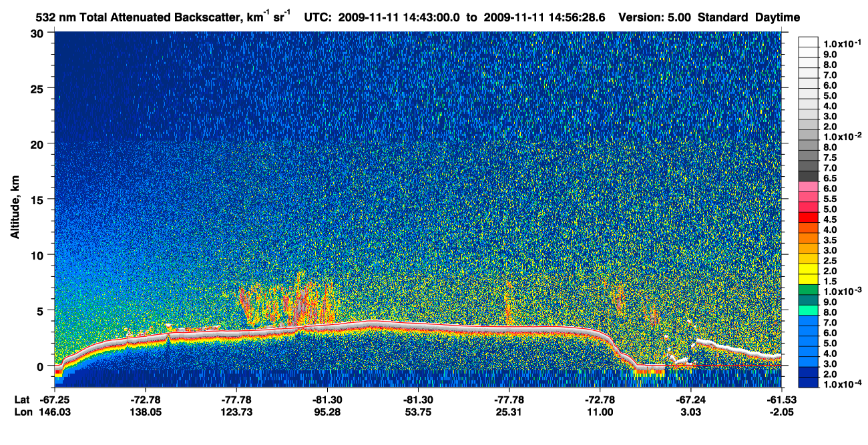Click latitude value '-67.25'
Image resolution: width=868 pixels, height=445 pixels.
pyautogui.click(x=54, y=400)
